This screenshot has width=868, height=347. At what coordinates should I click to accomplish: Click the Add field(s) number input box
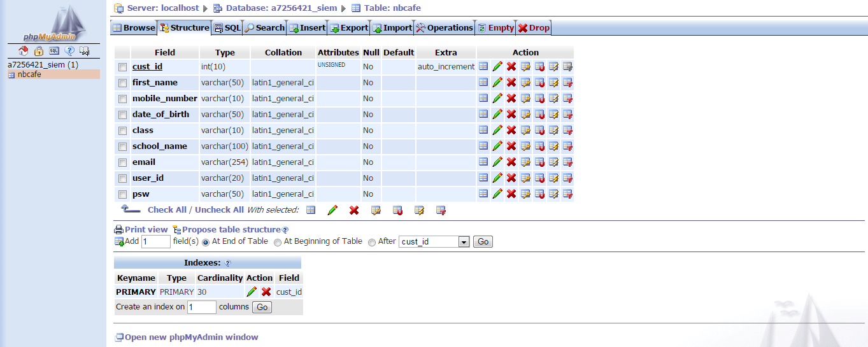coord(155,242)
